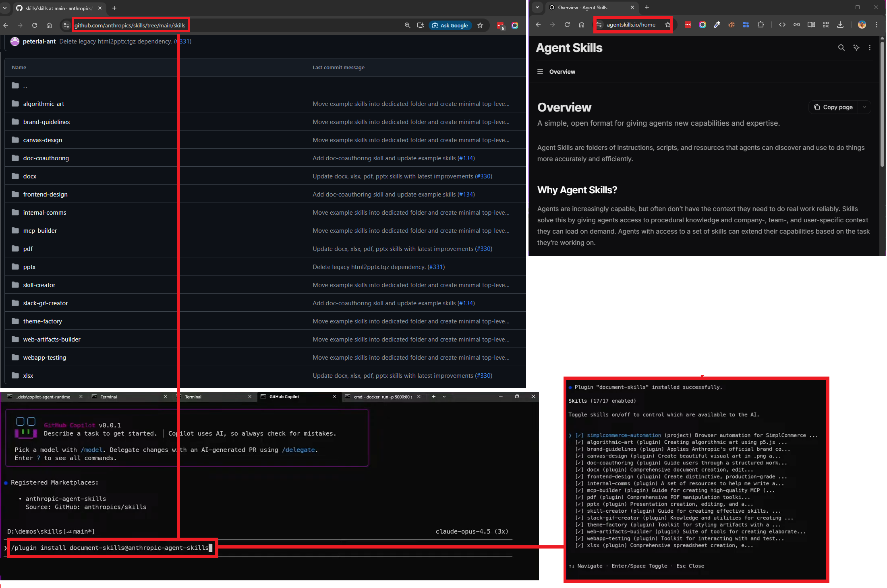This screenshot has height=588, width=887.
Task: Click the eyedropper color picker extension
Action: (717, 25)
